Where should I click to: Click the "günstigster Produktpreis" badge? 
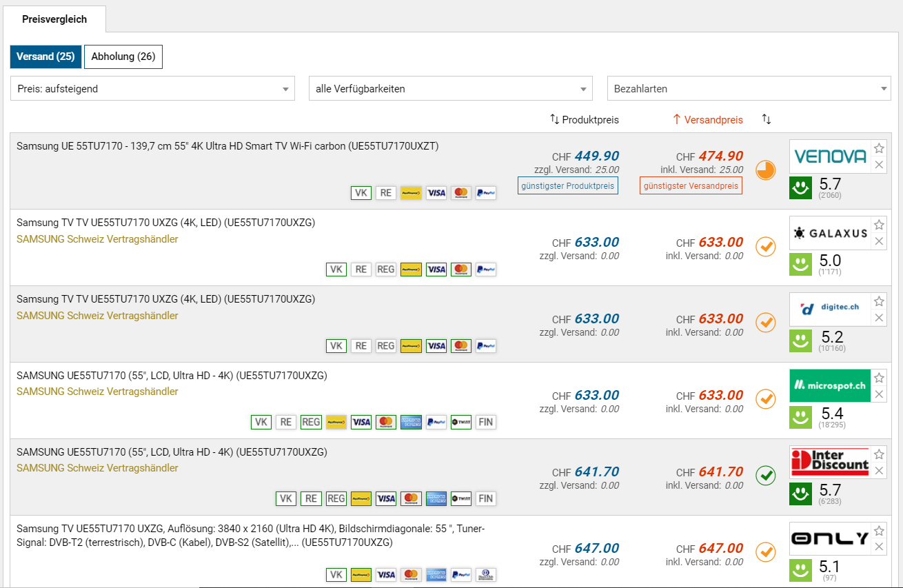click(x=567, y=186)
